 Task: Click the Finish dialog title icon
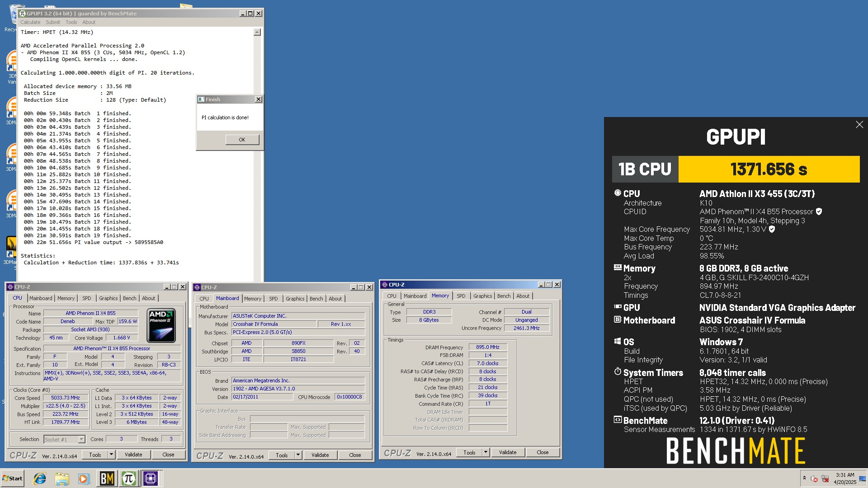(x=202, y=99)
